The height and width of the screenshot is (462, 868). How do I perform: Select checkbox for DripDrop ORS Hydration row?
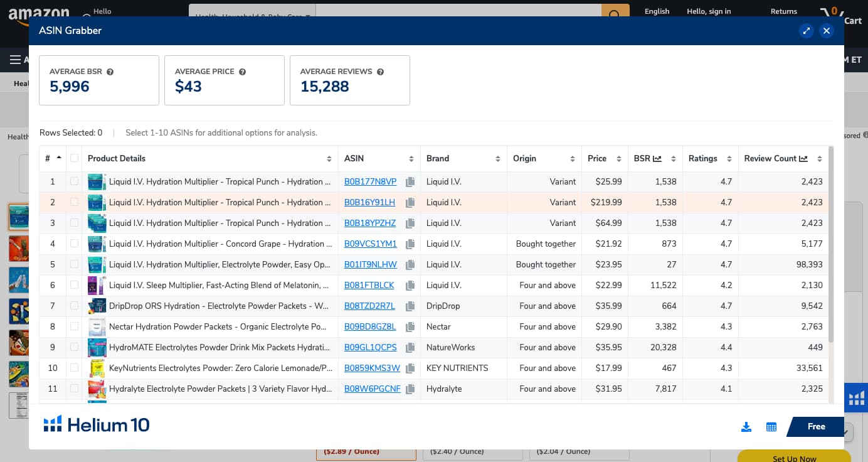75,306
